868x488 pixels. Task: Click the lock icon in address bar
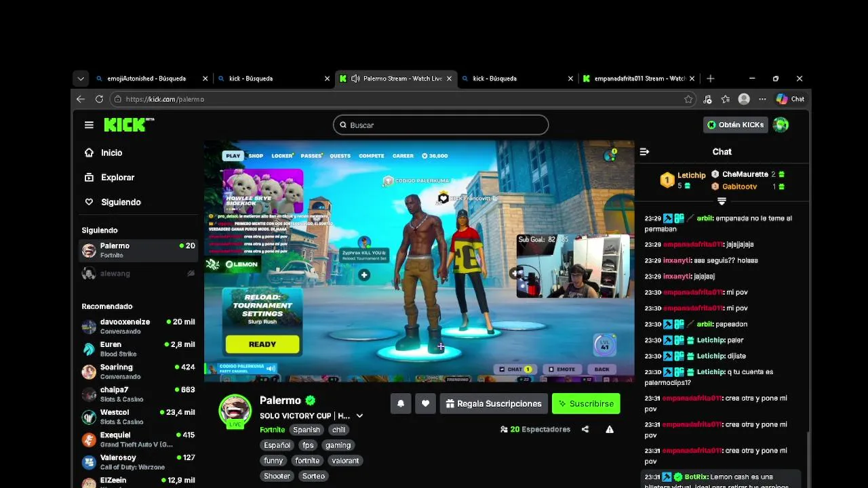pos(117,99)
